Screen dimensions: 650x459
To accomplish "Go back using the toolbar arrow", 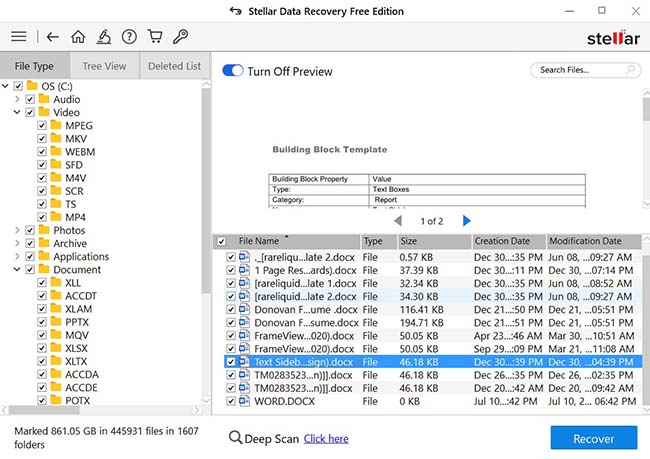I will pyautogui.click(x=52, y=37).
